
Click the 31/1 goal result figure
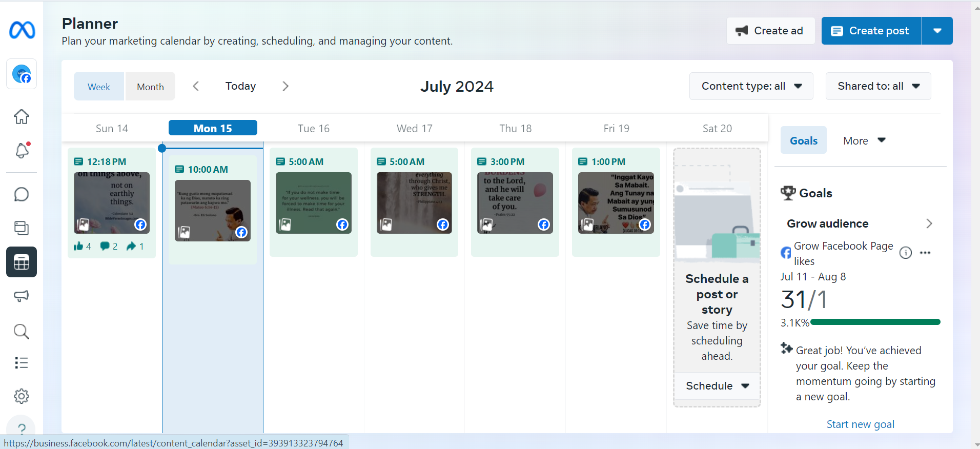pyautogui.click(x=804, y=300)
